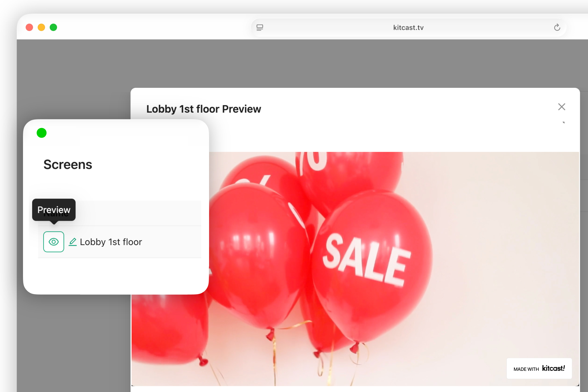Image resolution: width=588 pixels, height=392 pixels.
Task: Select the Lobby 1st floor screen name
Action: click(111, 242)
